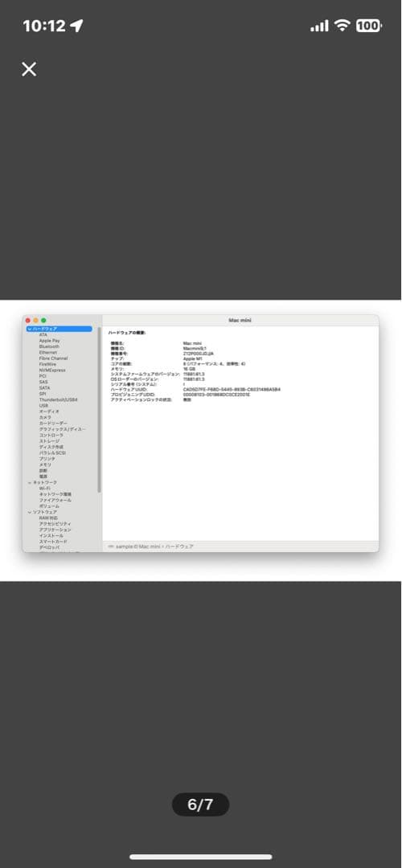Select カードリーダー in the sidebar
This screenshot has height=868, width=402.
(x=53, y=424)
